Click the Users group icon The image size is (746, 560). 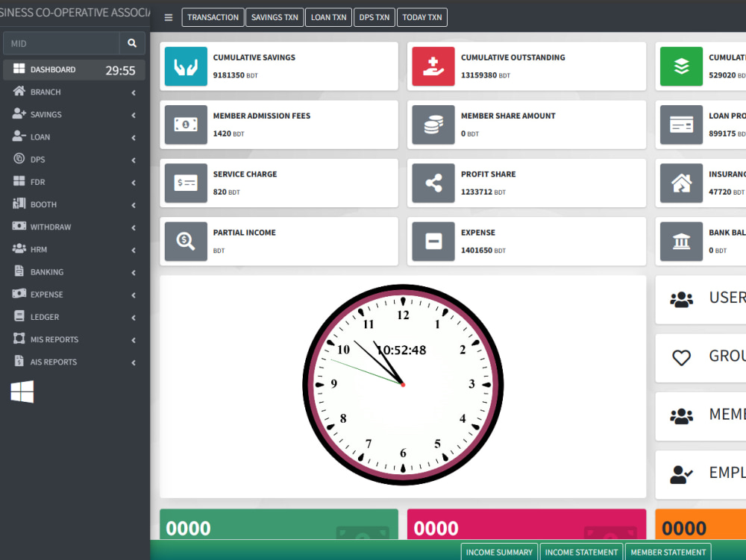point(681,300)
